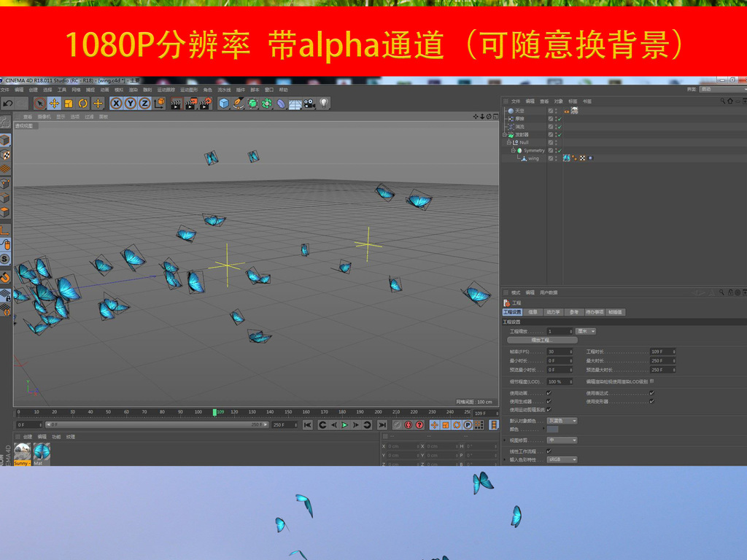The height and width of the screenshot is (560, 747).
Task: Click the 缩放工程 button
Action: coord(542,341)
